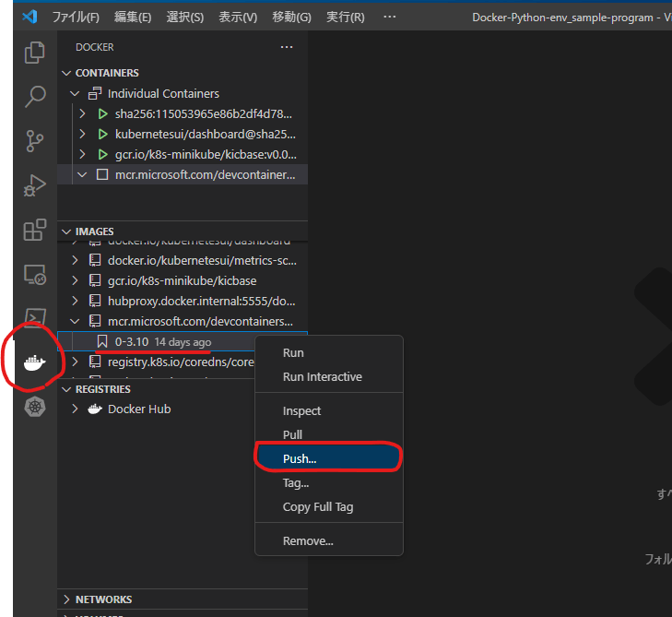Click image icon of docker.io metrics-sc entry
Image resolution: width=672 pixels, height=617 pixels.
point(95,260)
